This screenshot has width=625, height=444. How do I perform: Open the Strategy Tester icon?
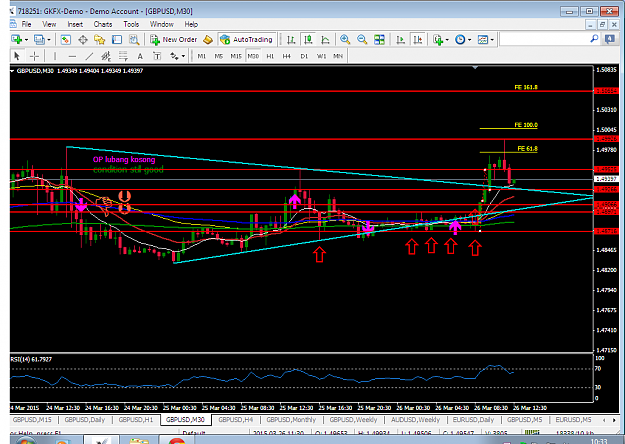click(x=134, y=39)
